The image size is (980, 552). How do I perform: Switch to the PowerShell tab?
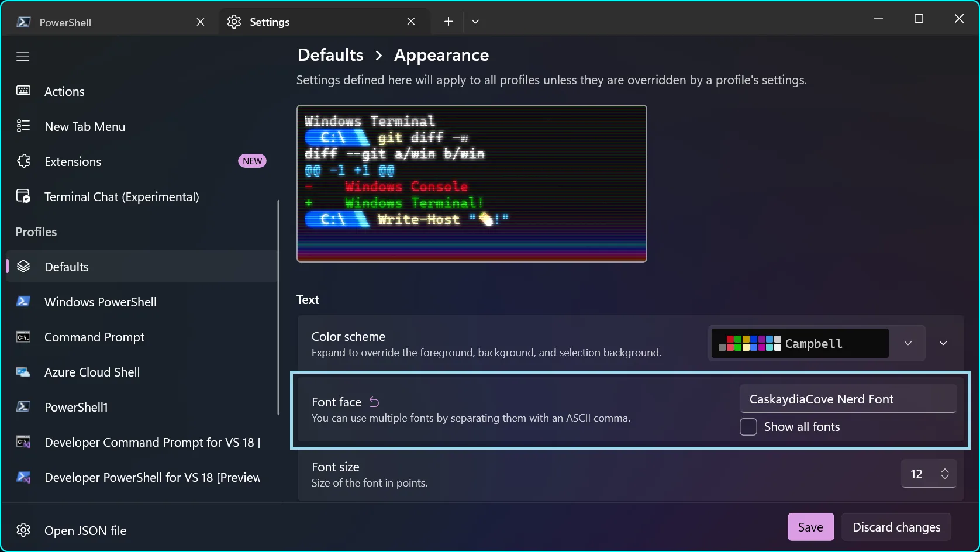(x=65, y=22)
